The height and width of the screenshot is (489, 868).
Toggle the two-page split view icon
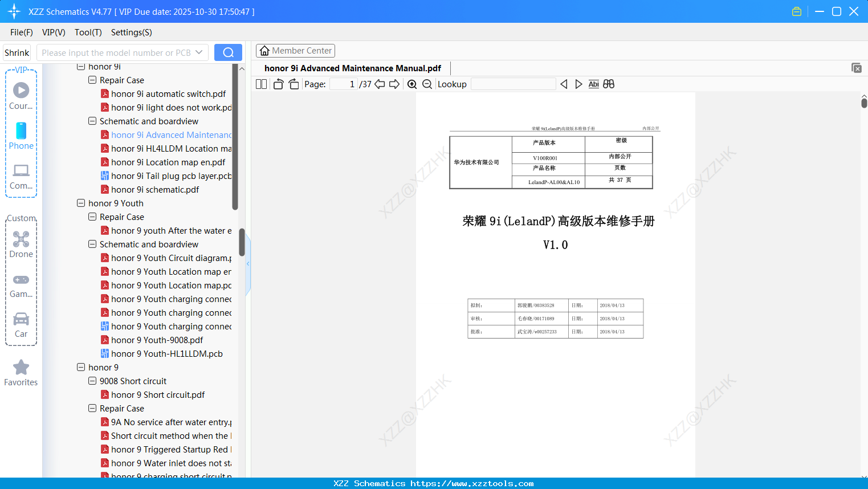[x=262, y=84]
